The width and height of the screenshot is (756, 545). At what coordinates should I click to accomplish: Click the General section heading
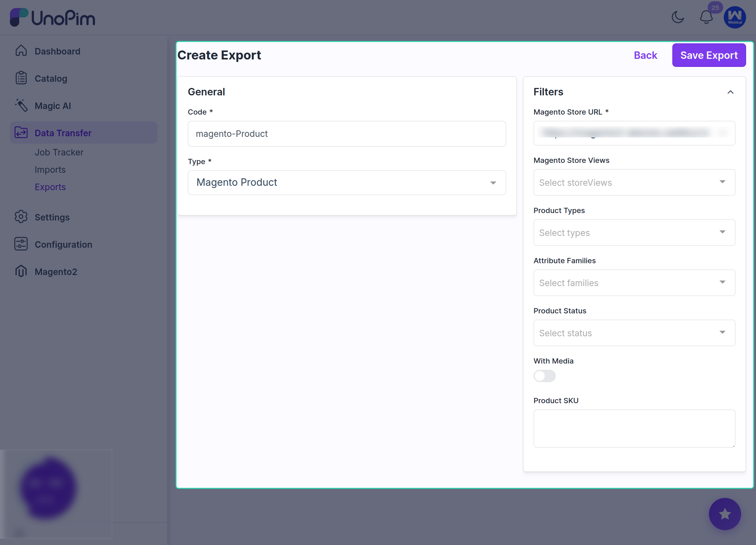click(206, 92)
